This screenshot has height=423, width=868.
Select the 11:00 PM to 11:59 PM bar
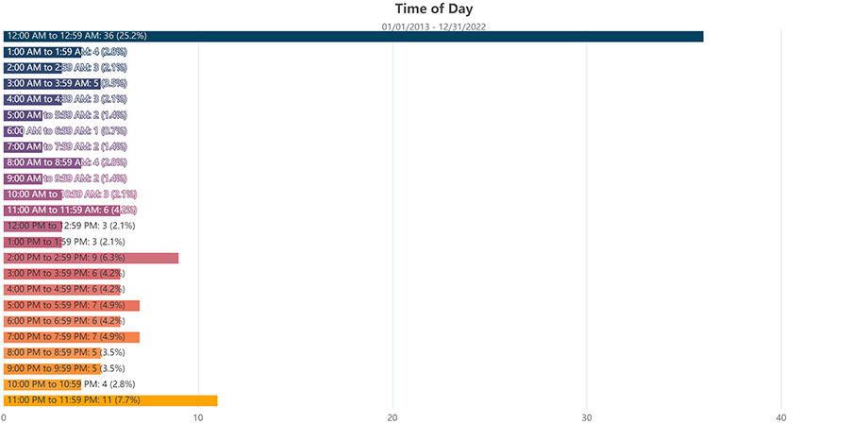click(x=110, y=400)
